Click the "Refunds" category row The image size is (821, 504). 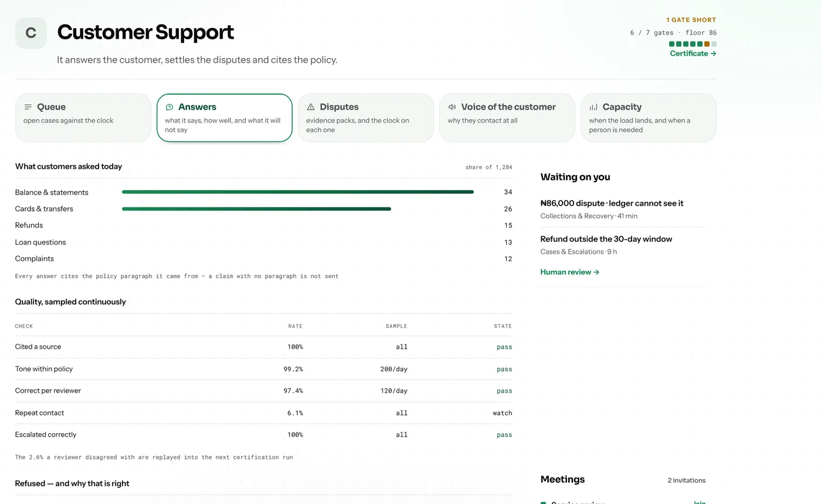click(x=263, y=225)
